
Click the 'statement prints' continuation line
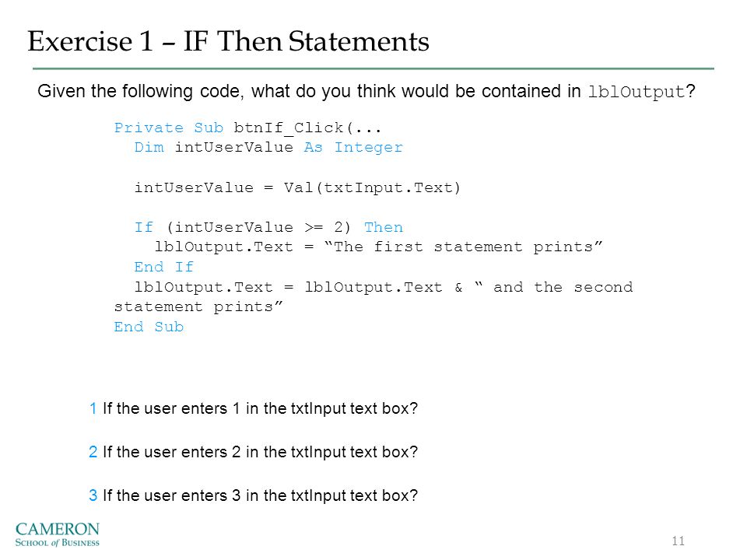pos(198,306)
